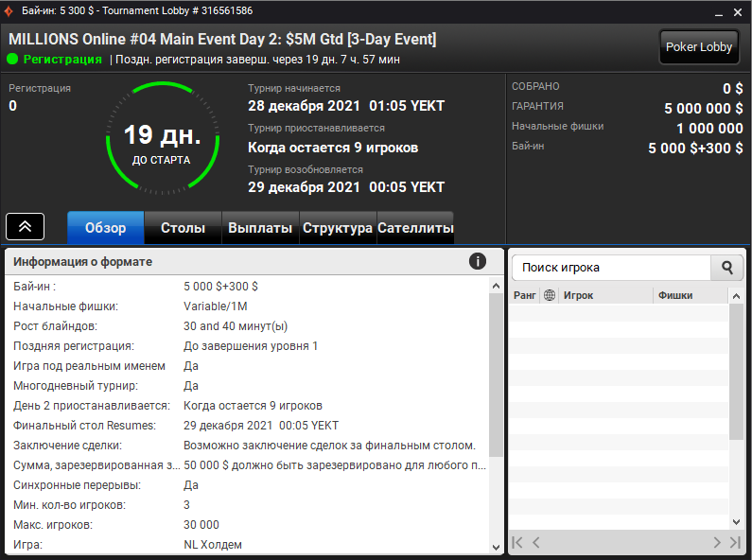752x560 pixels.
Task: Open the Структура tab
Action: pos(337,228)
